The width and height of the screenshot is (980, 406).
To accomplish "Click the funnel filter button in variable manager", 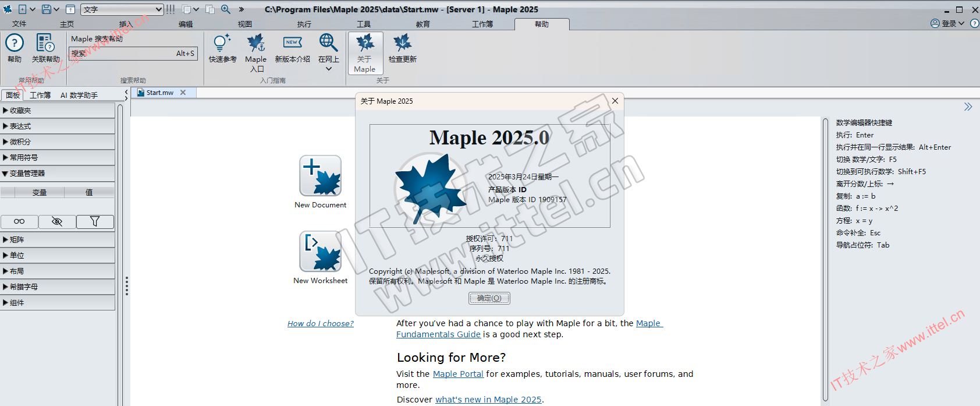I will (95, 221).
